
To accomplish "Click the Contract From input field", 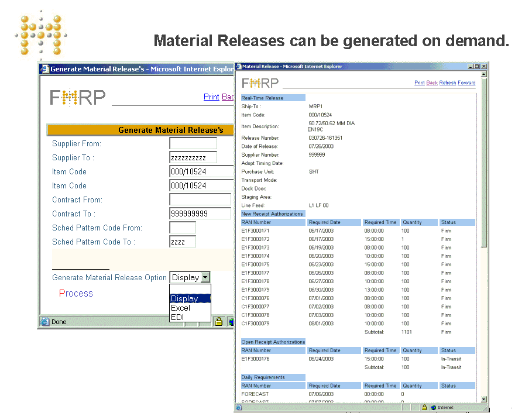I will [x=200, y=199].
